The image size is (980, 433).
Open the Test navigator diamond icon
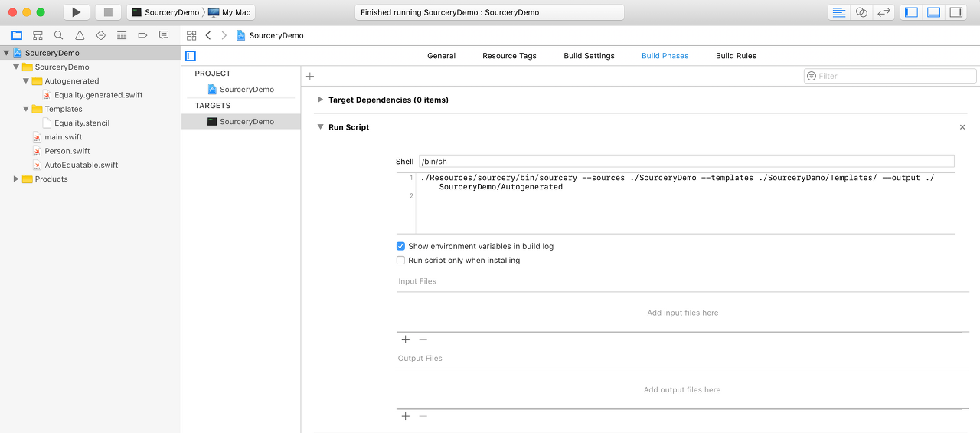tap(100, 35)
